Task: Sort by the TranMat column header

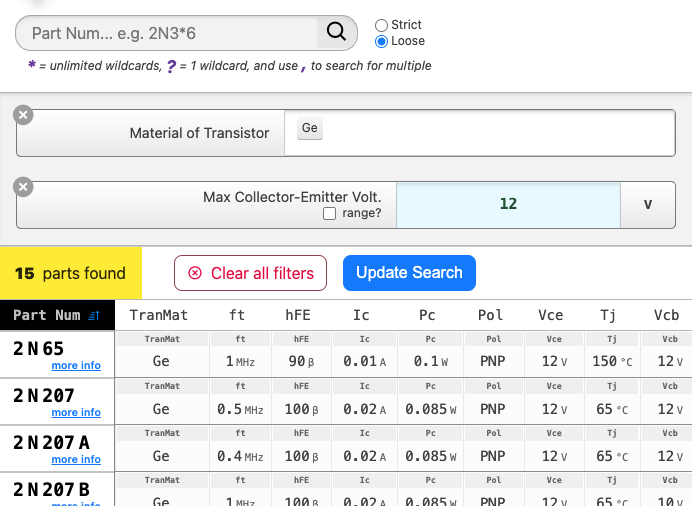Action: 159,315
